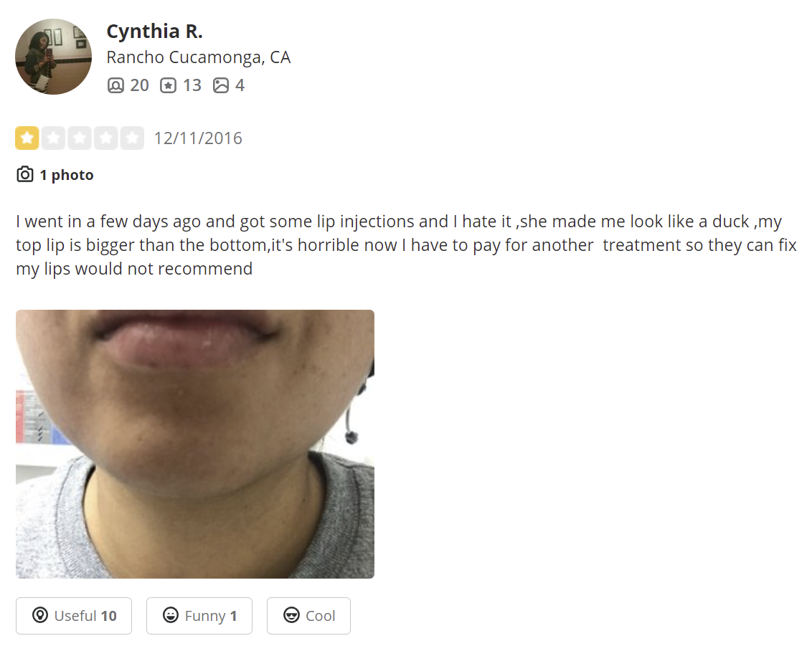Click the second gray rating star
Image resolution: width=812 pixels, height=646 pixels.
[53, 138]
